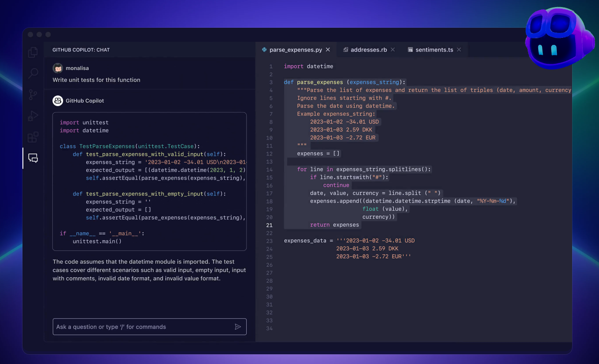Screen dimensions: 599x364
Task: Open the Search magnifier in activity bar
Action: (x=33, y=73)
